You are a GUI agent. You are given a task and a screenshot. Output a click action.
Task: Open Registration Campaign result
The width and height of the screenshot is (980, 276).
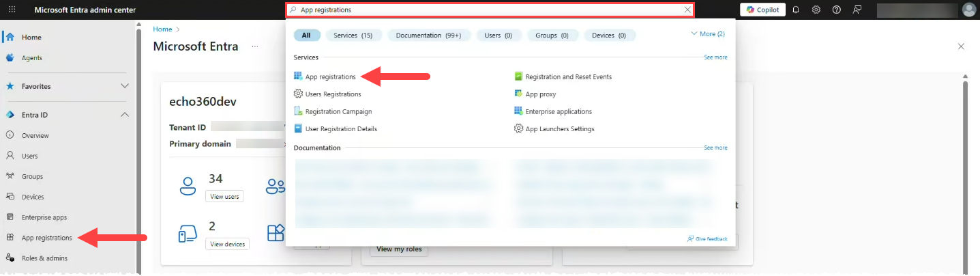pyautogui.click(x=338, y=111)
